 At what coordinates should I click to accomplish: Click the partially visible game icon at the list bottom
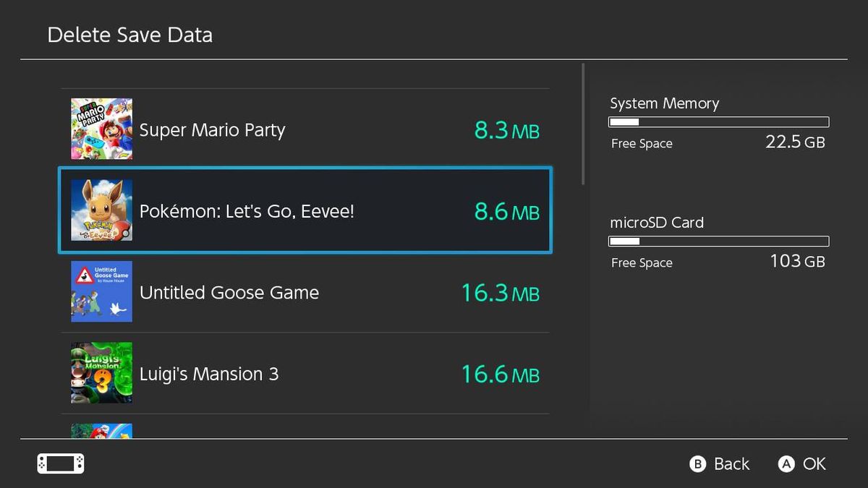pos(101,431)
